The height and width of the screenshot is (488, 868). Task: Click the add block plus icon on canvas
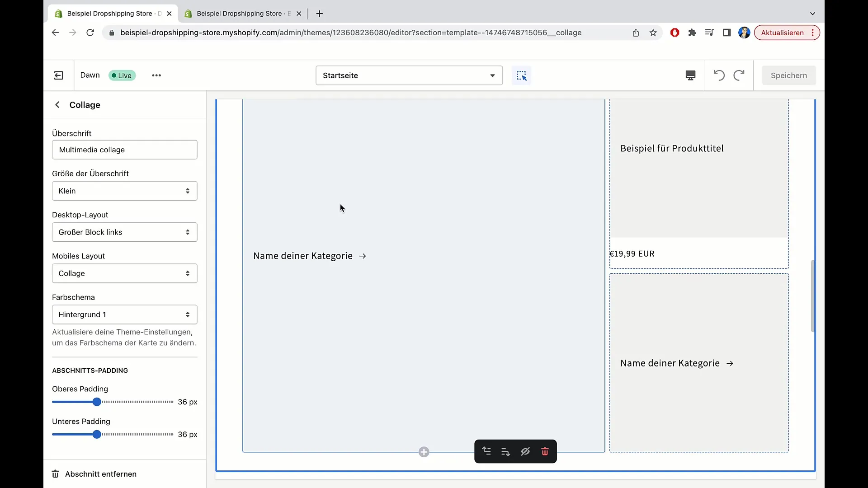424,452
